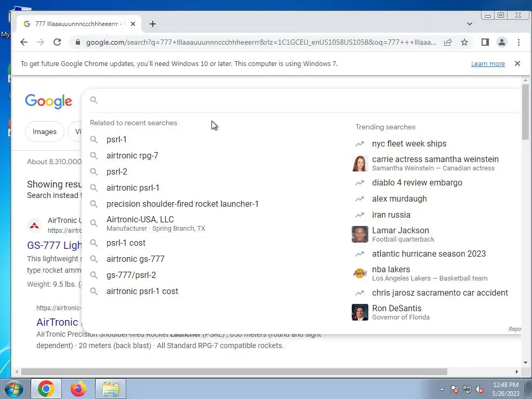Bookmark this page with the star icon

click(464, 42)
